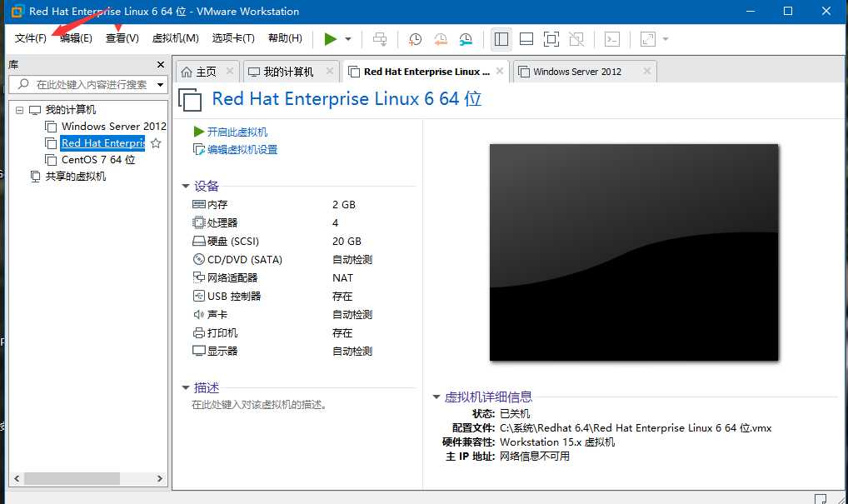Viewport: 848px width, 504px height.
Task: Open the 选项卡(T) menu
Action: pyautogui.click(x=233, y=38)
